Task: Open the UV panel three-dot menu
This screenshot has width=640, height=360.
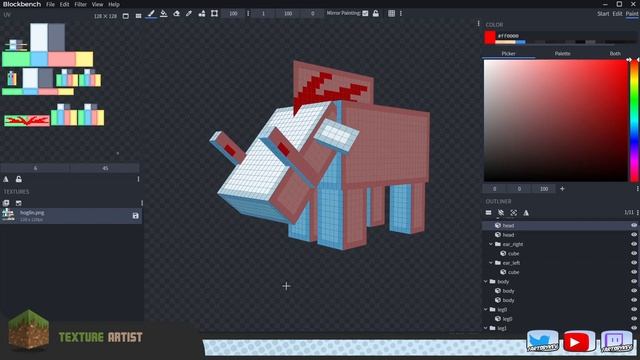Action: click(138, 179)
